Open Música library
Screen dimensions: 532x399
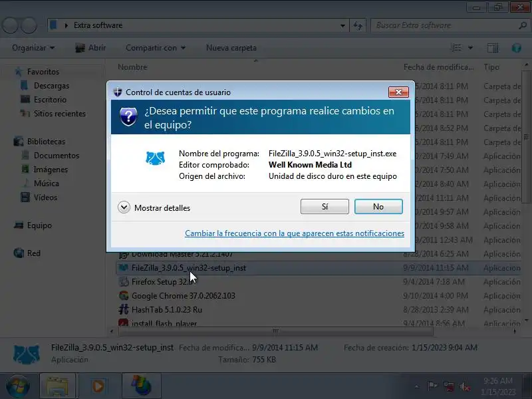pyautogui.click(x=47, y=184)
